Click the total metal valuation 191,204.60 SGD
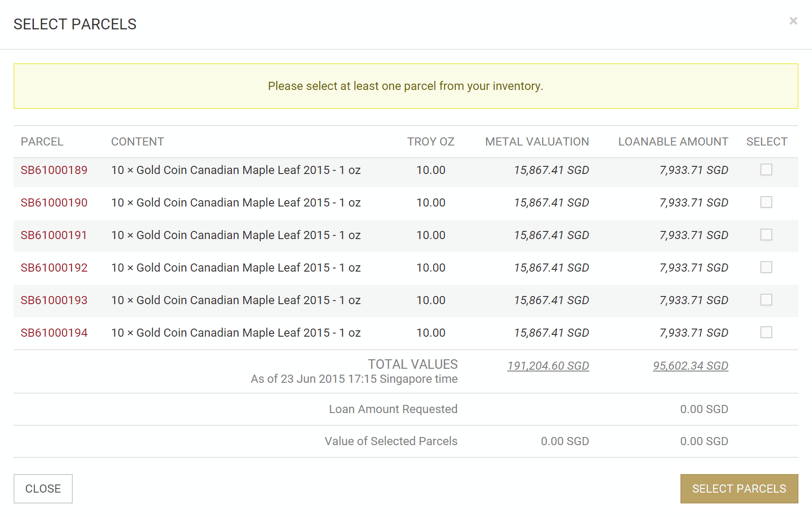The width and height of the screenshot is (812, 517). [x=548, y=366]
